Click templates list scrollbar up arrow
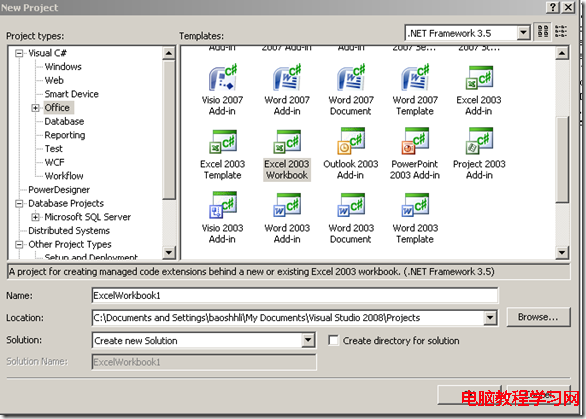Screen dimensions: 586x419 pos(562,53)
